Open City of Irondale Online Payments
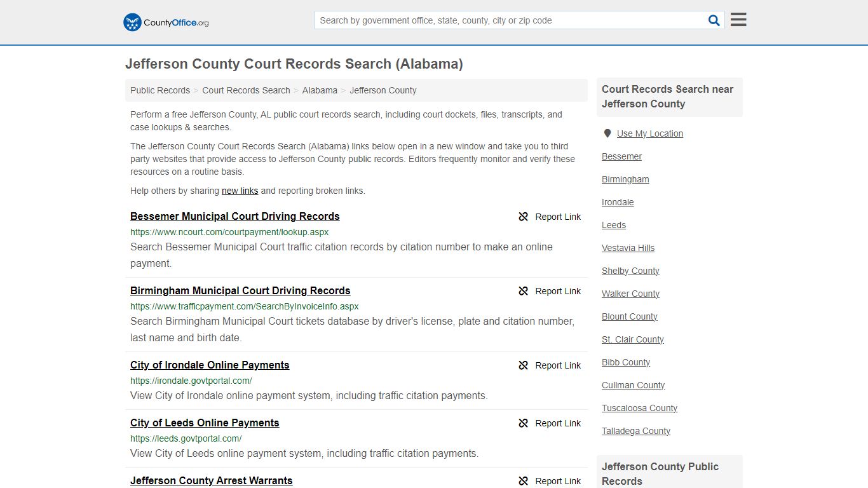 coord(210,365)
